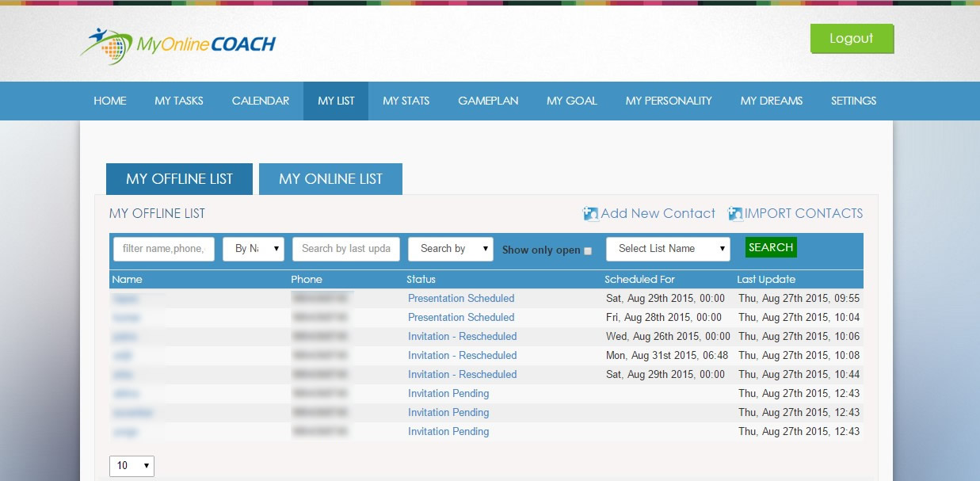Open the By Name filter dropdown
This screenshot has height=481, width=980.
pyautogui.click(x=254, y=249)
